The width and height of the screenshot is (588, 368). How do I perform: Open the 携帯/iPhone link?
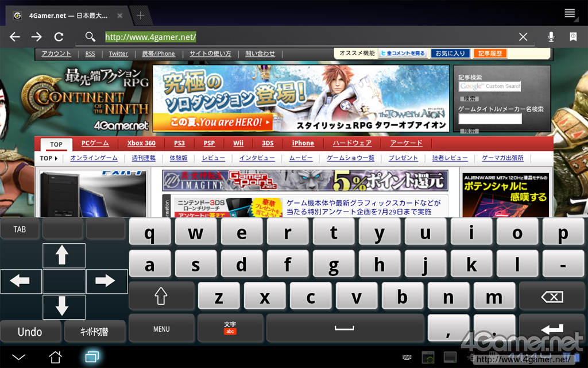click(x=158, y=53)
